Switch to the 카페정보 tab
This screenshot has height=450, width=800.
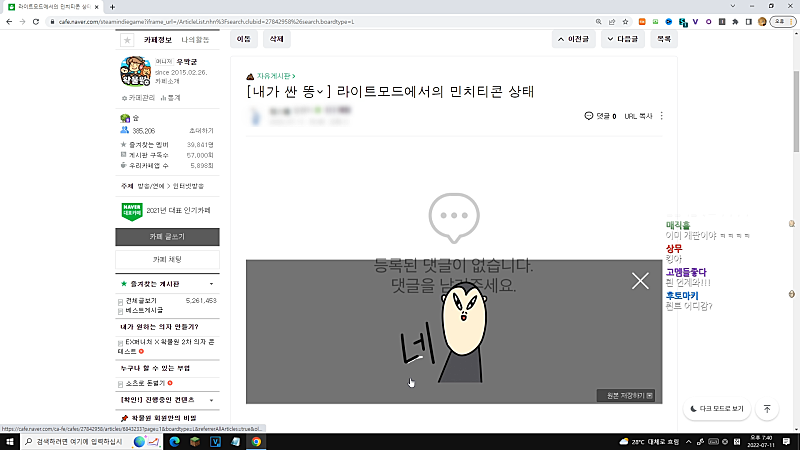point(158,40)
